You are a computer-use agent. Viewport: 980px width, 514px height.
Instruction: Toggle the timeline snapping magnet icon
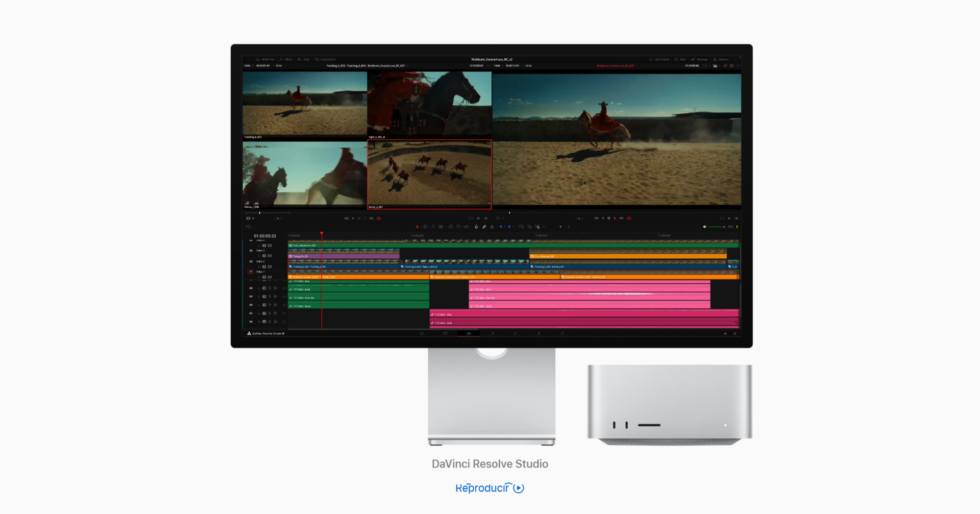[x=476, y=227]
